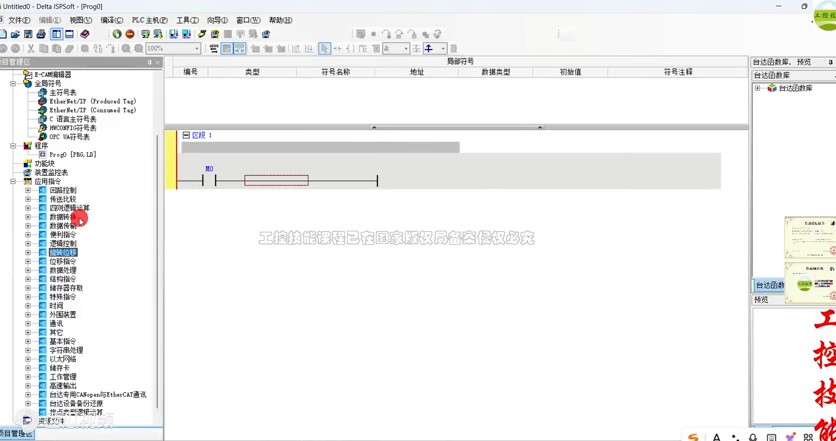Expand the 台达函数库 tree node
The height and width of the screenshot is (441, 836).
click(757, 88)
